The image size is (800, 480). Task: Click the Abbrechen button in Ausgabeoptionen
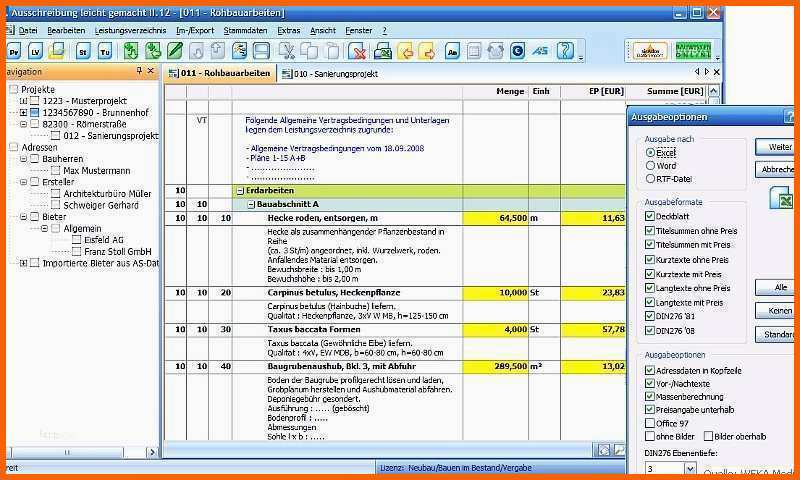coord(774,169)
